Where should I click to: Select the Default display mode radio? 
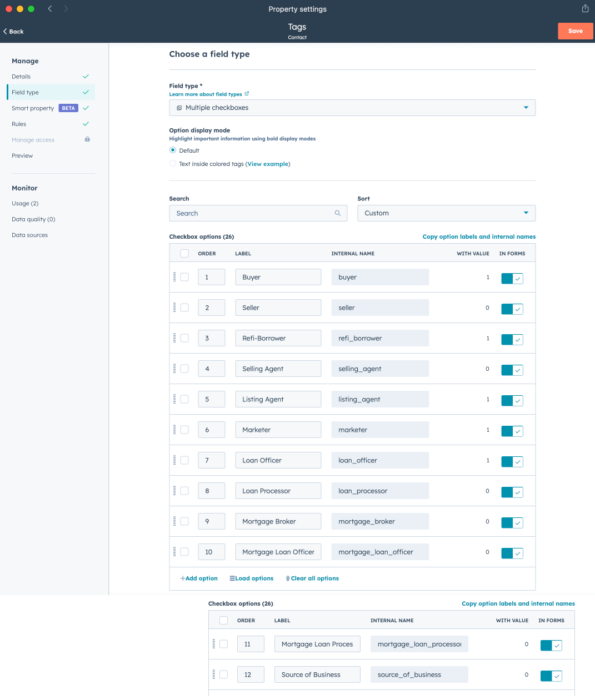[173, 150]
